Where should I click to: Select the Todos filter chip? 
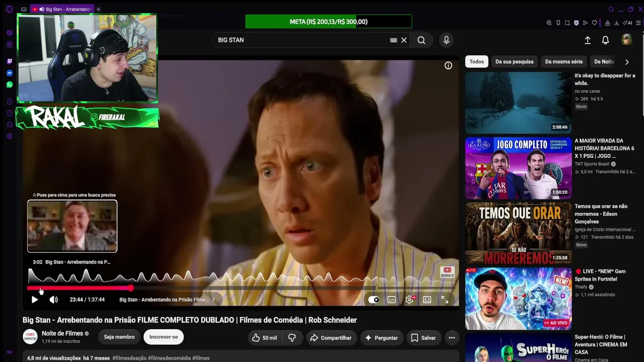click(x=476, y=62)
